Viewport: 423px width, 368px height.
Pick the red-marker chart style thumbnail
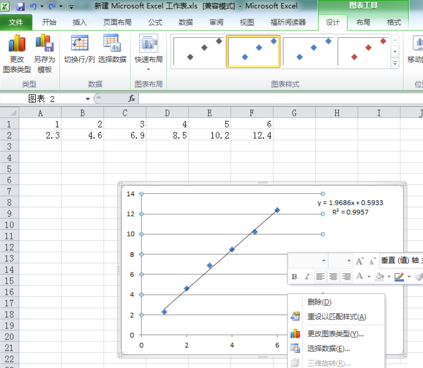[x=363, y=51]
